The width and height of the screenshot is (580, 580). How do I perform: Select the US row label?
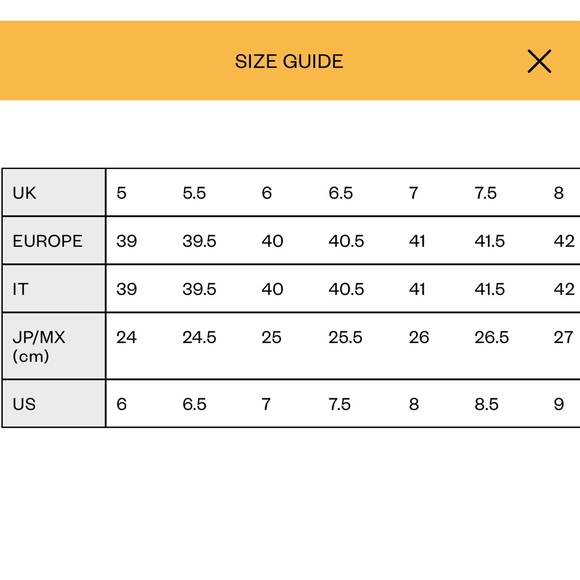pyautogui.click(x=24, y=404)
